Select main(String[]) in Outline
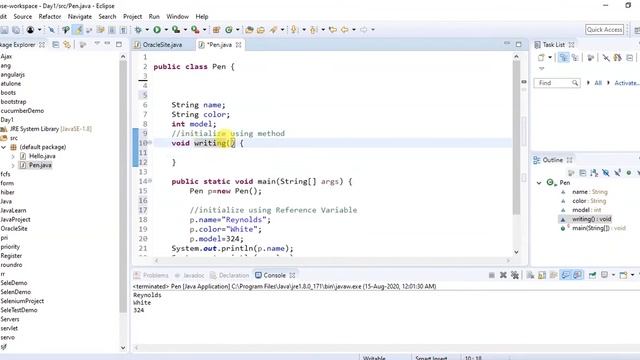 [x=591, y=229]
